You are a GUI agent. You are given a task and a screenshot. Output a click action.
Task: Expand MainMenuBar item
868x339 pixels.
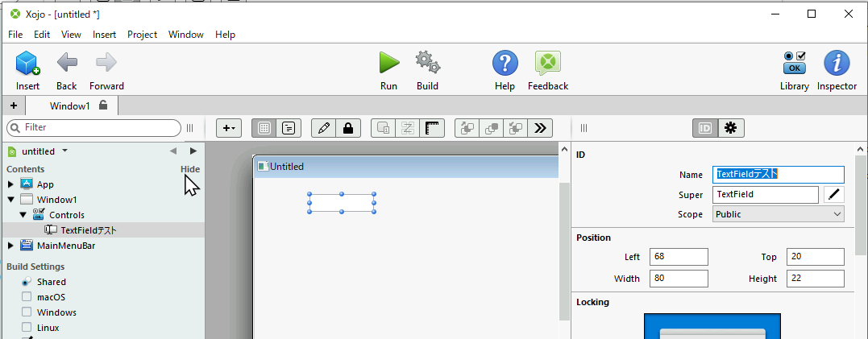[11, 246]
